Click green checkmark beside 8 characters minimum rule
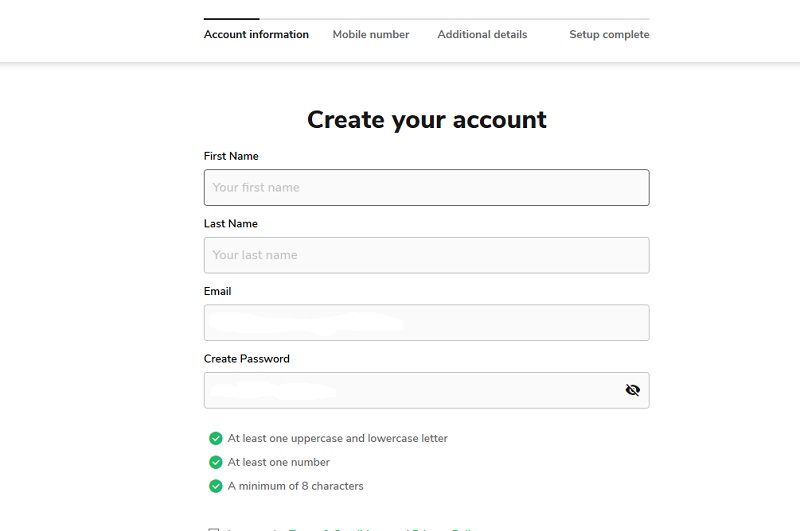The image size is (800, 531). click(x=215, y=486)
